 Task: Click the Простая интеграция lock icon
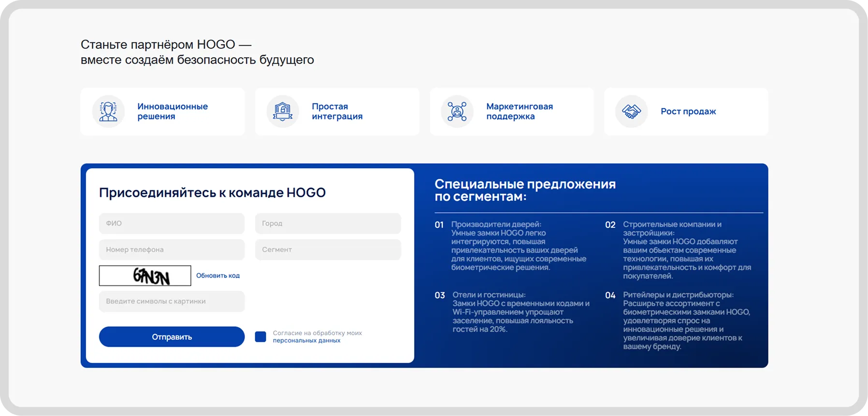pos(283,111)
